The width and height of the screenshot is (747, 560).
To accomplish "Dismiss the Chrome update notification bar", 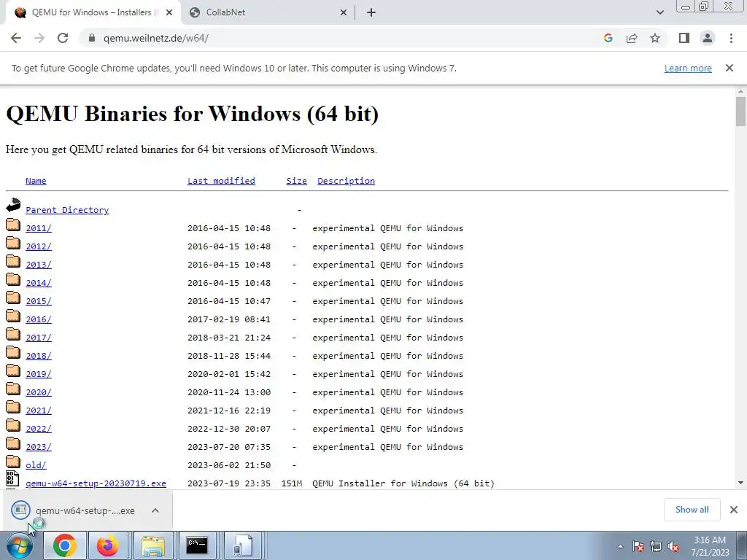I will (x=729, y=68).
